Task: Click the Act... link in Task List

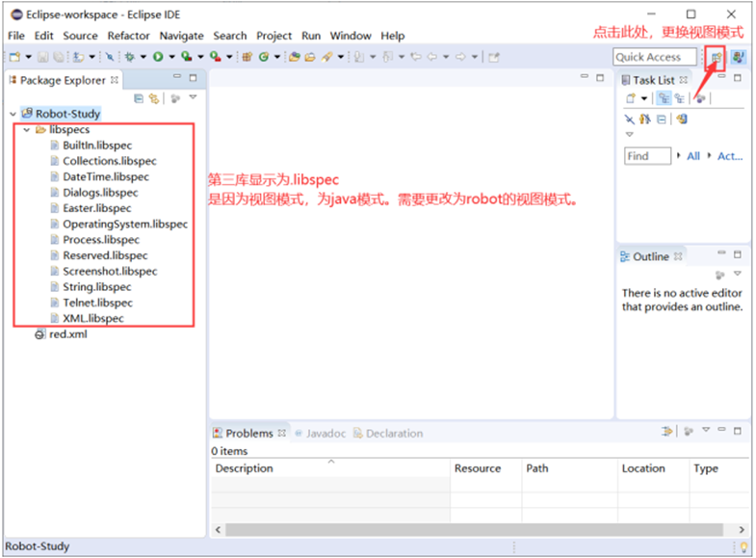Action: [x=730, y=156]
